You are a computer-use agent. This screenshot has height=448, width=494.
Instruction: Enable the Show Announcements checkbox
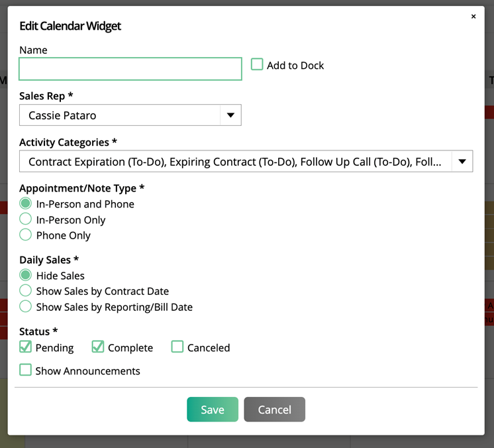coord(26,370)
